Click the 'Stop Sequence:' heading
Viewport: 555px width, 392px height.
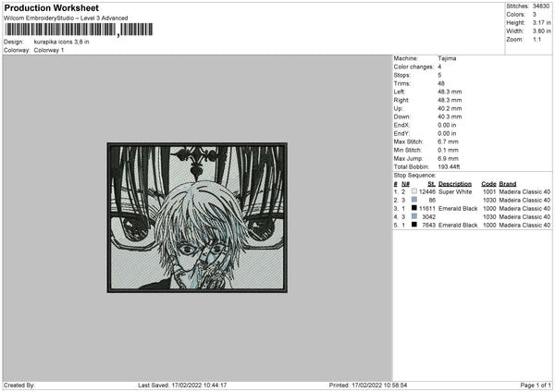[x=414, y=175]
